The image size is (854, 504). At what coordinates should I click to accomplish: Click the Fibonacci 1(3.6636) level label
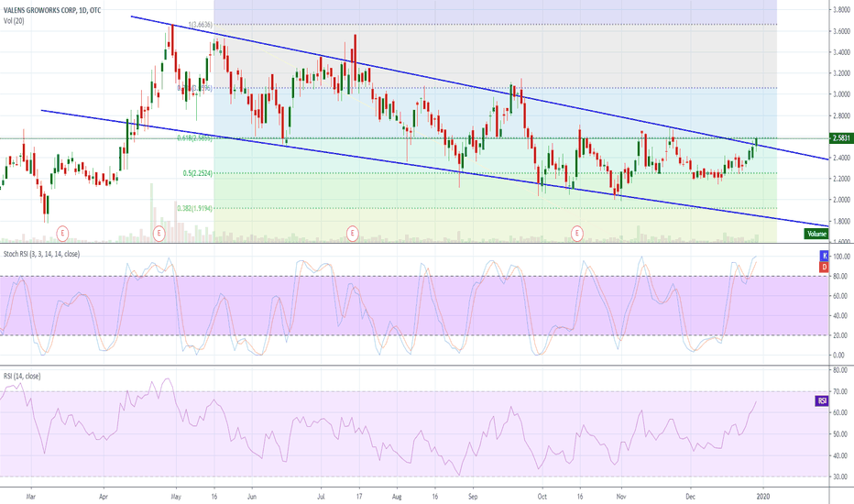coord(201,25)
